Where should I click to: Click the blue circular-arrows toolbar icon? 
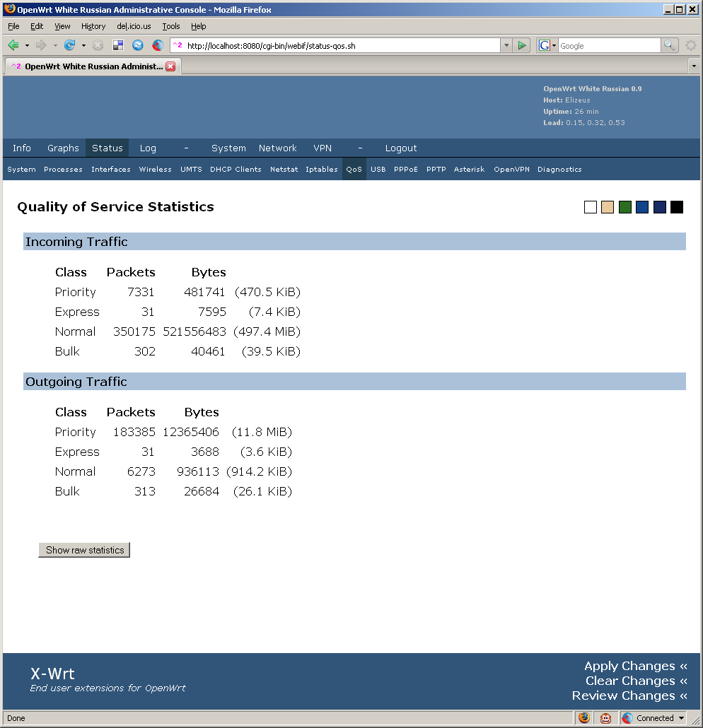click(x=137, y=45)
